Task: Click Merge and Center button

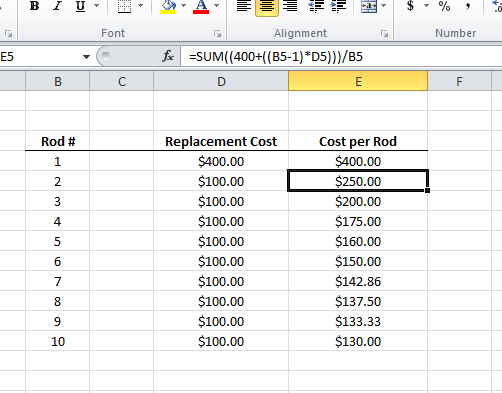Action: point(369,6)
